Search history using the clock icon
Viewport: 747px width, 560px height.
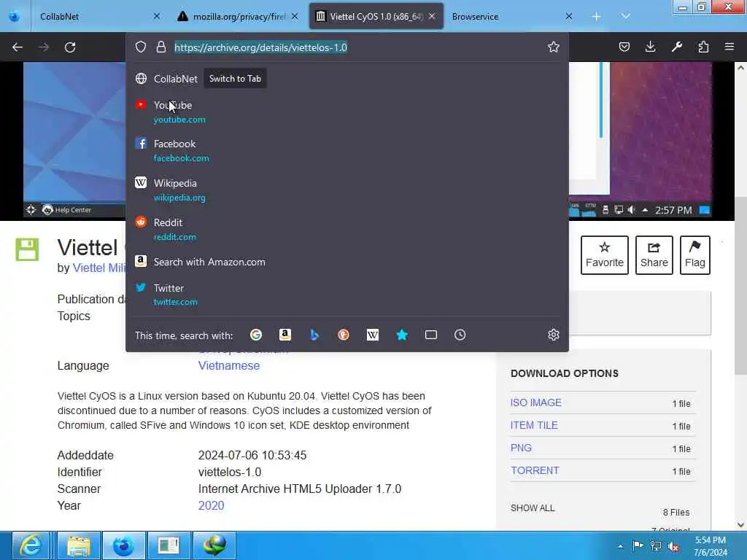click(x=460, y=335)
